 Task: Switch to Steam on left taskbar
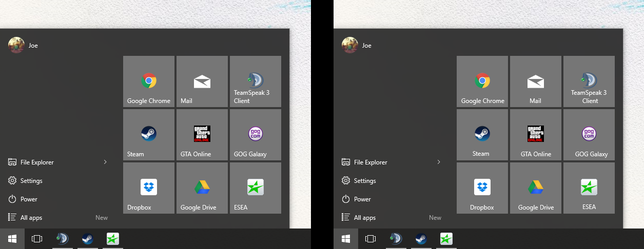87,239
